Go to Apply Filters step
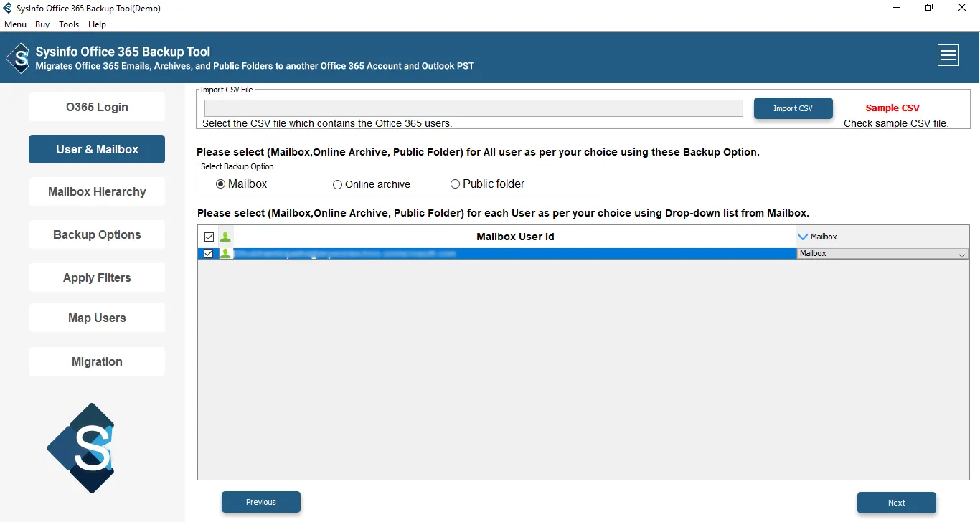 pos(97,277)
